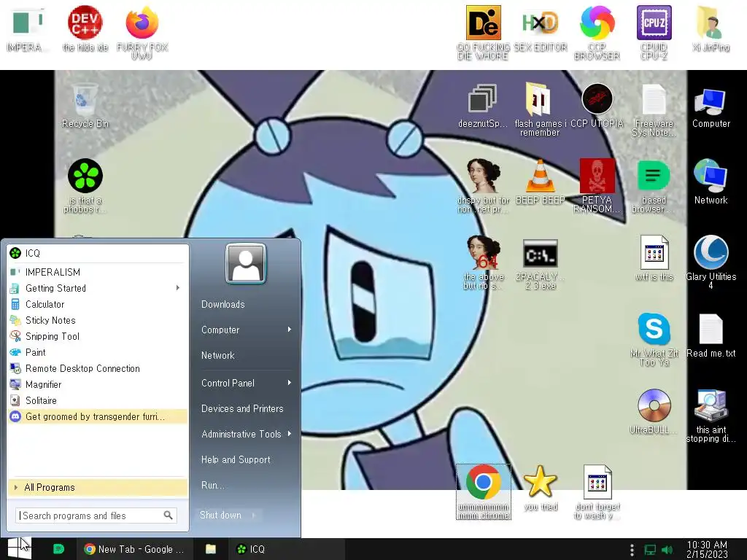747x560 pixels.
Task: Open the taskbar clock and date
Action: point(707,549)
